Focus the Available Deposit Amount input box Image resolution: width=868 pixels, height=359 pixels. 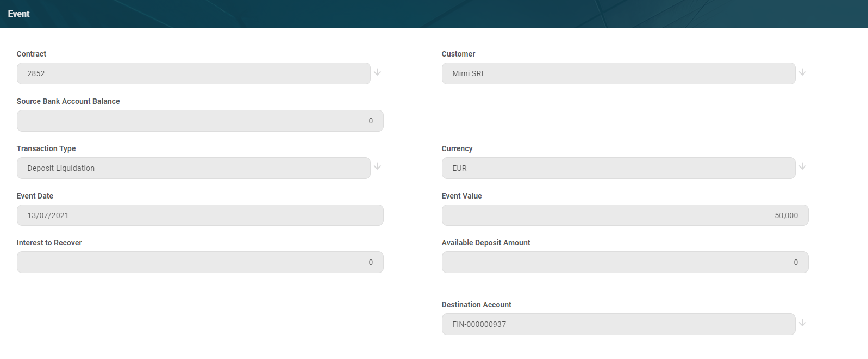coord(625,262)
